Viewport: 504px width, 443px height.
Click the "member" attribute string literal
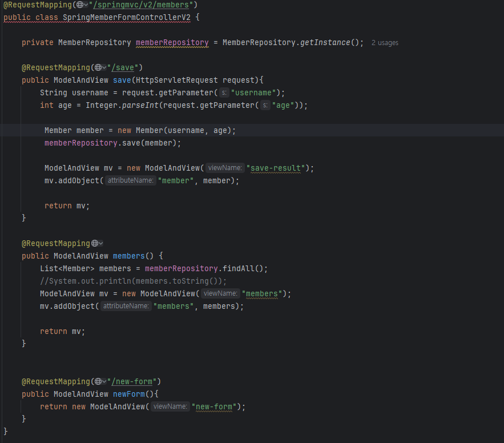pyautogui.click(x=176, y=180)
